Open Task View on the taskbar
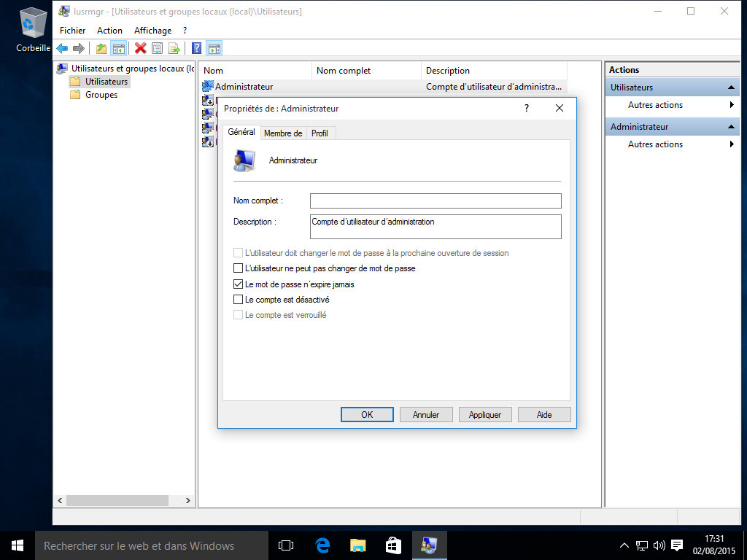This screenshot has height=560, width=747. 286,545
